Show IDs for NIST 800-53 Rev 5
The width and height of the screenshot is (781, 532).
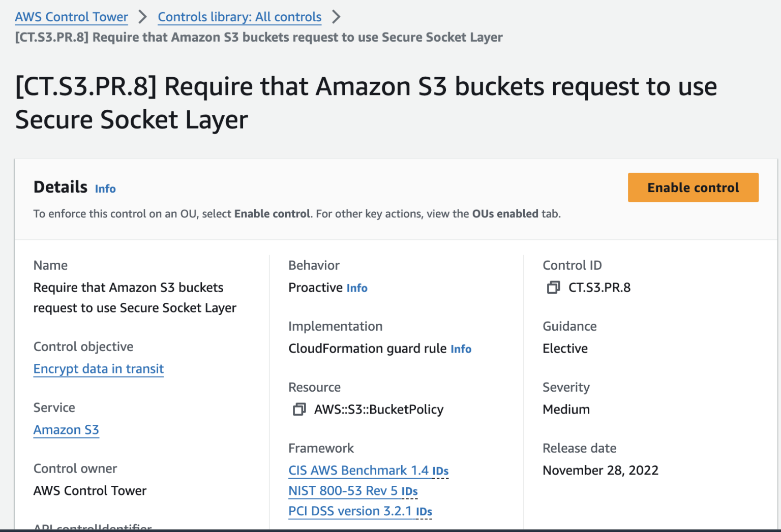pos(409,492)
